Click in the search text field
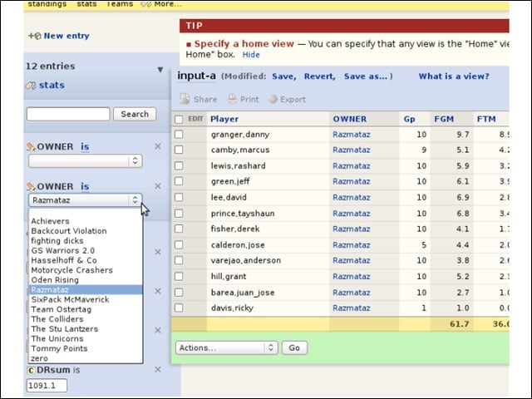The image size is (532, 399). point(68,114)
